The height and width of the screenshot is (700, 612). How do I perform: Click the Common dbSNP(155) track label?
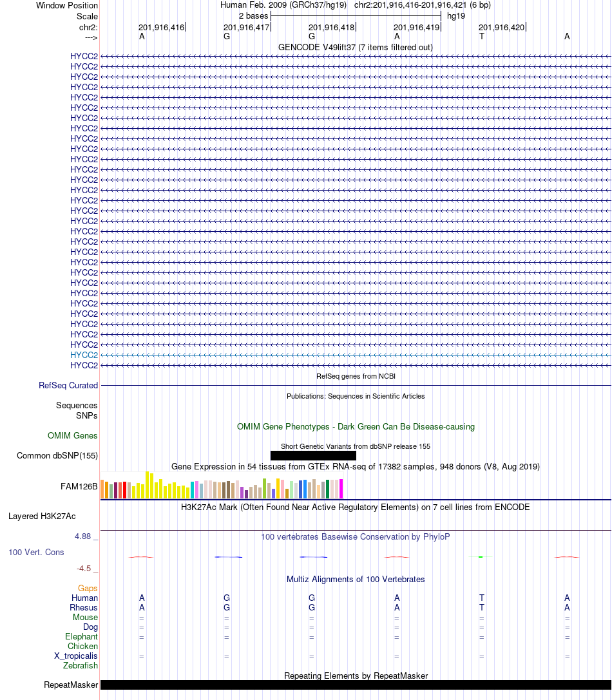pos(57,456)
